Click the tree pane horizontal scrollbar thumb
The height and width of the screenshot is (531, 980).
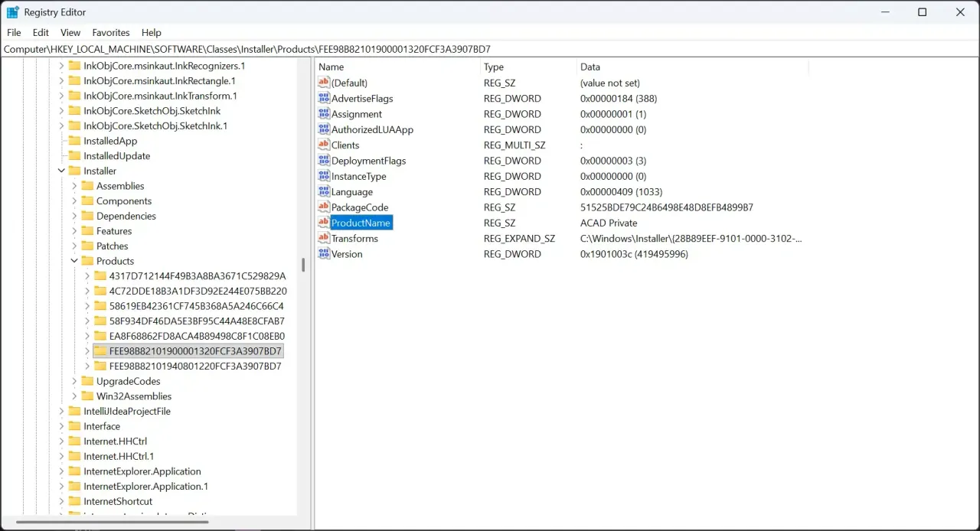(113, 523)
